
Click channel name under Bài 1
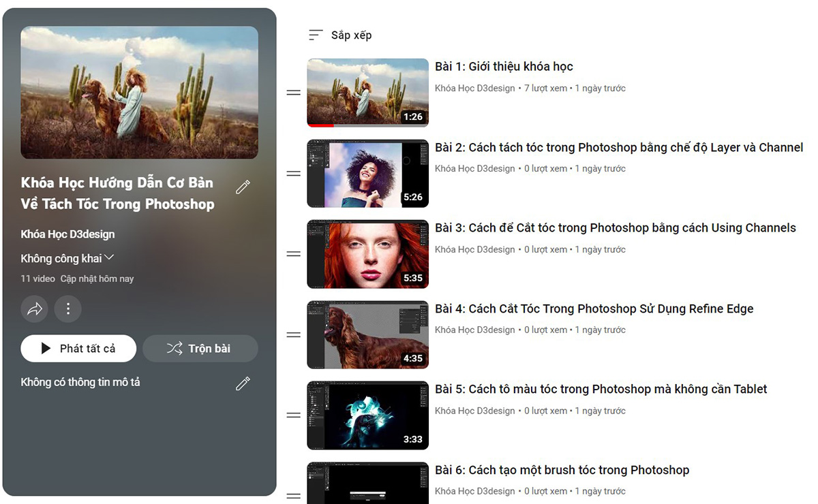[x=475, y=89]
